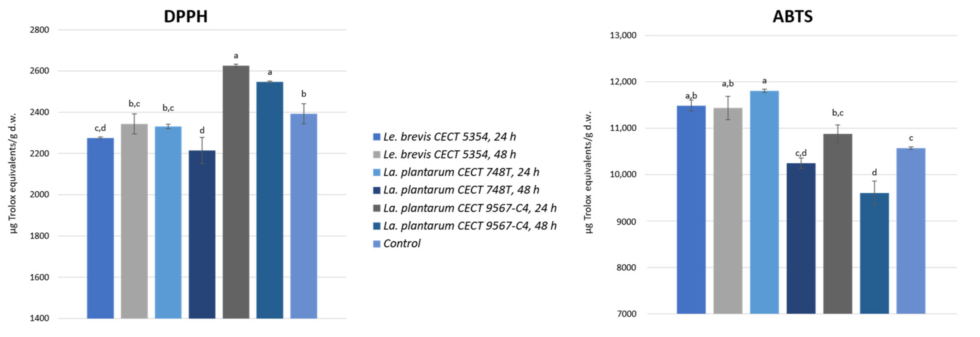Click the tallest ABTS bar labeled a
The height and width of the screenshot is (337, 980).
point(764,202)
